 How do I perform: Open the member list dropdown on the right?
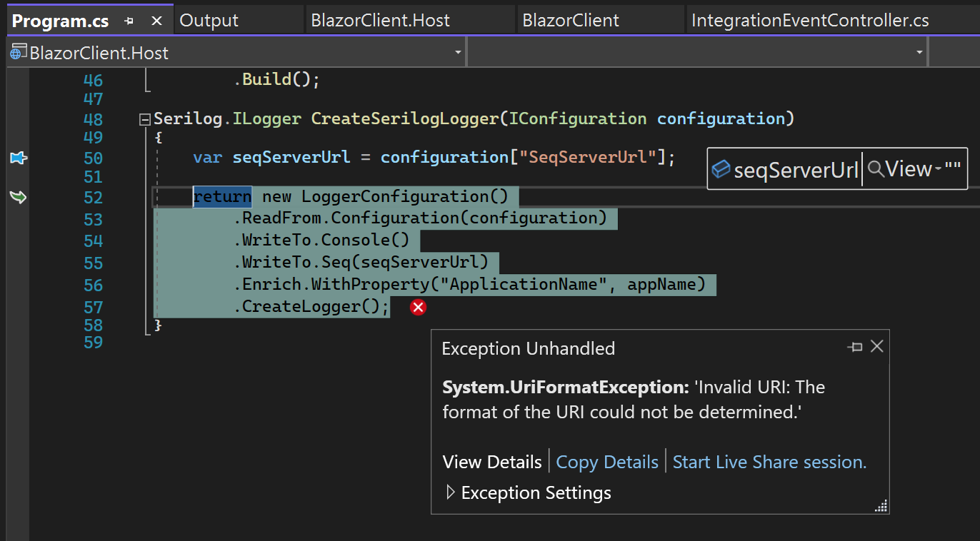(919, 51)
